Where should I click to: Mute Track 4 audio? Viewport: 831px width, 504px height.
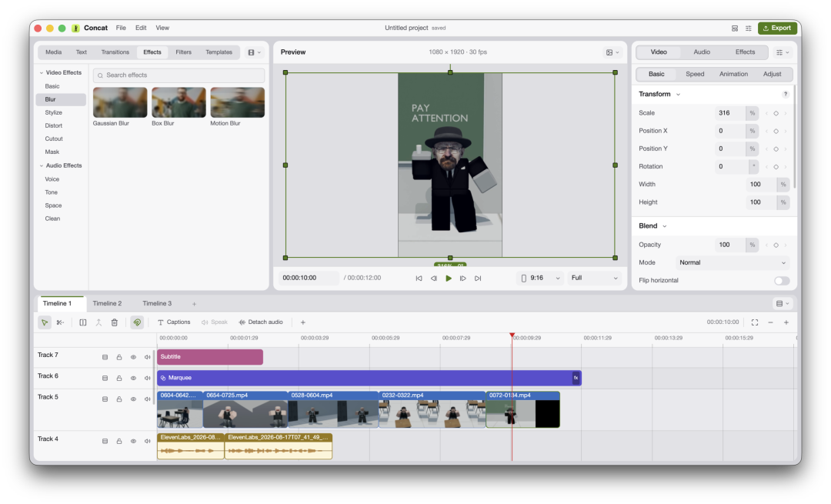[147, 441]
